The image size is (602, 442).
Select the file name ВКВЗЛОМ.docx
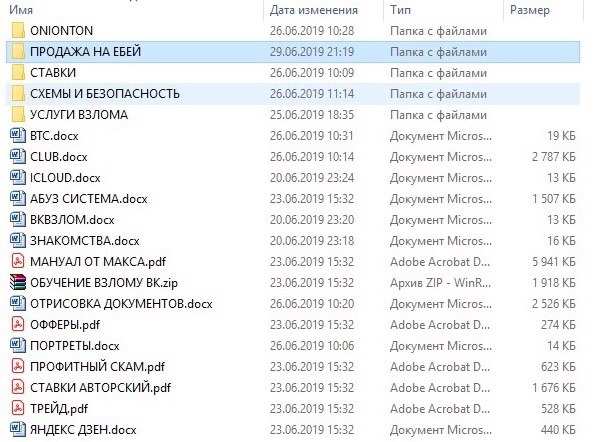72,220
